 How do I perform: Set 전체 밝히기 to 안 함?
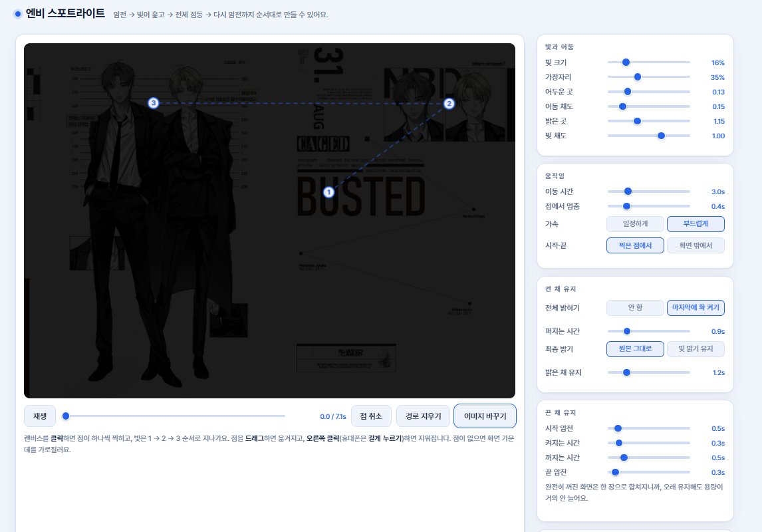pos(635,307)
